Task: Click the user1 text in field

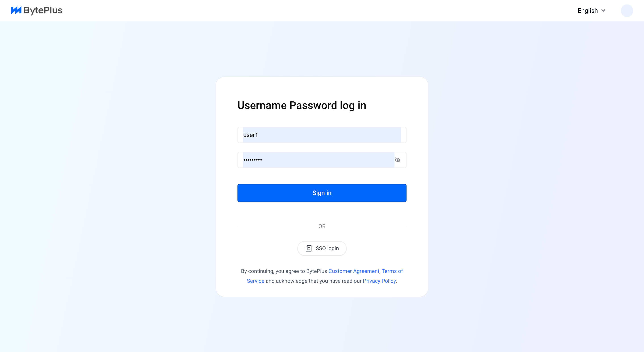Action: pos(250,135)
